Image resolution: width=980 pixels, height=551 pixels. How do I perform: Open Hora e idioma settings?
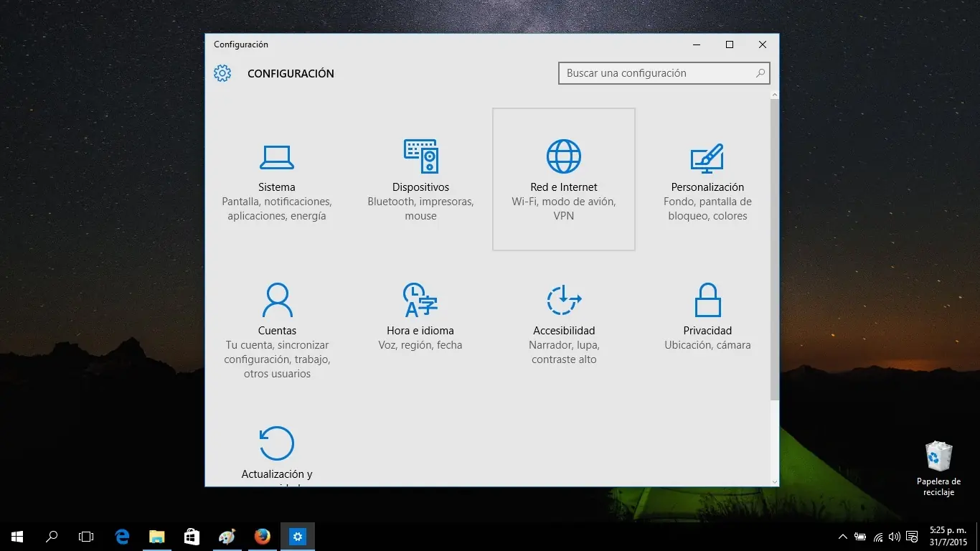pos(420,316)
